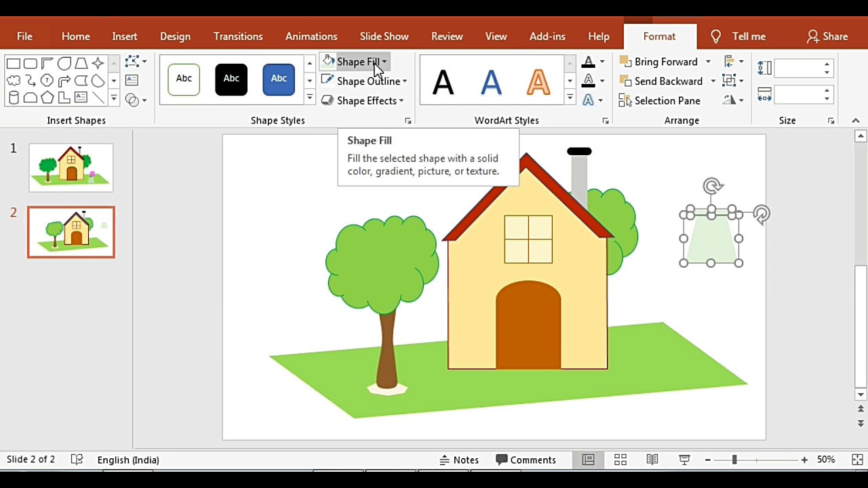
Task: Click Send Backward in Arrange group
Action: coord(667,81)
